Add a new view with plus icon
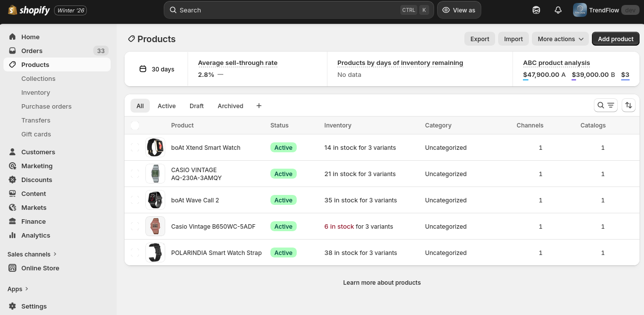Viewport: 644px width, 315px height. (259, 106)
